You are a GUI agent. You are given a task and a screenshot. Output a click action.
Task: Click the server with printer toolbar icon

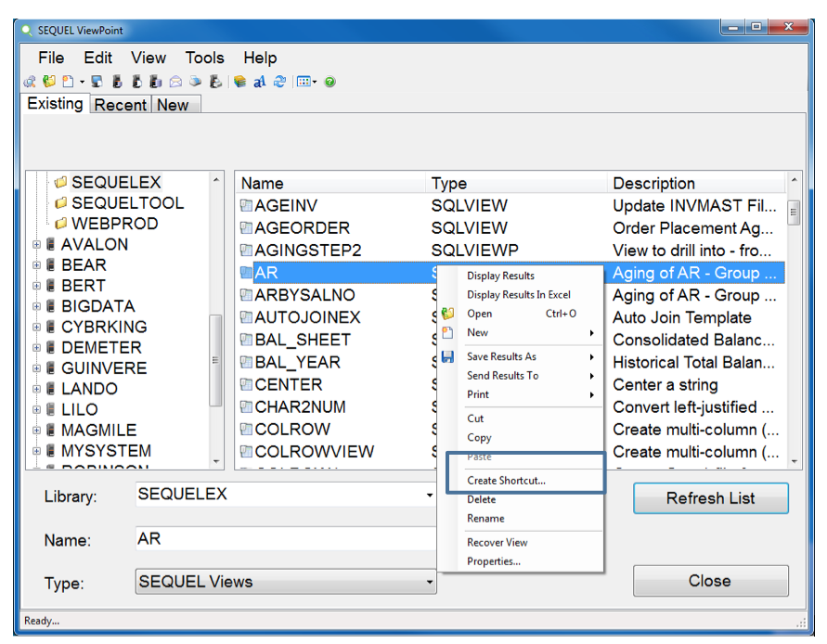coord(215,82)
